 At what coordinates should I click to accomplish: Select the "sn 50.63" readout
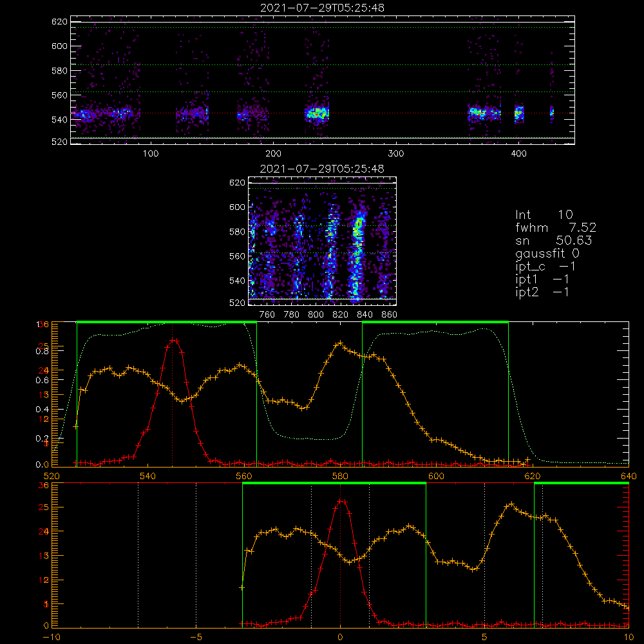coord(554,240)
